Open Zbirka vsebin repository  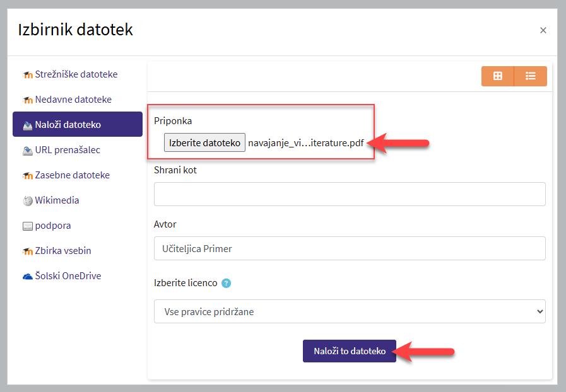tap(63, 251)
